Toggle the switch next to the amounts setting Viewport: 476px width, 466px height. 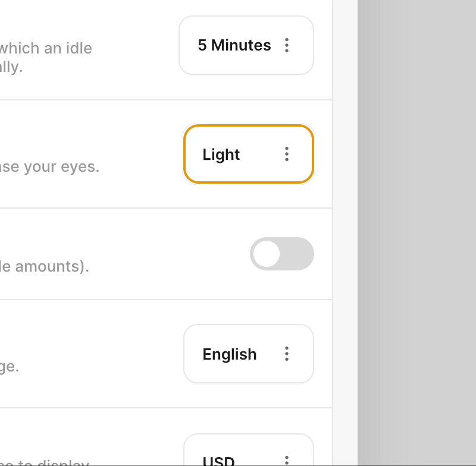(281, 254)
